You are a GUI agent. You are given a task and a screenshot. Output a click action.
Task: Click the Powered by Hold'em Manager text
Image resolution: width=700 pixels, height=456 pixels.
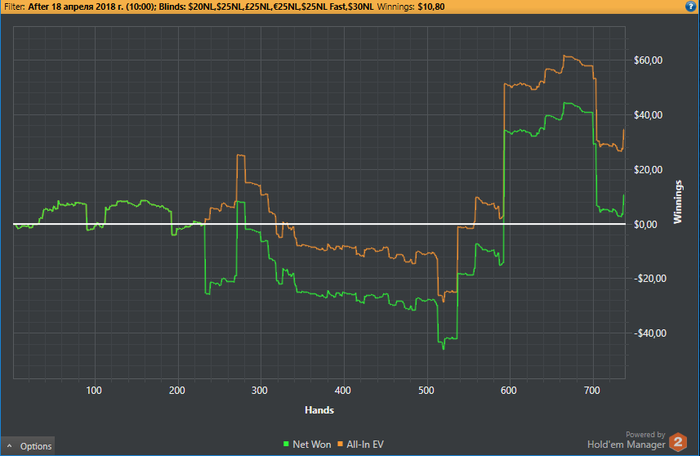[x=626, y=440]
